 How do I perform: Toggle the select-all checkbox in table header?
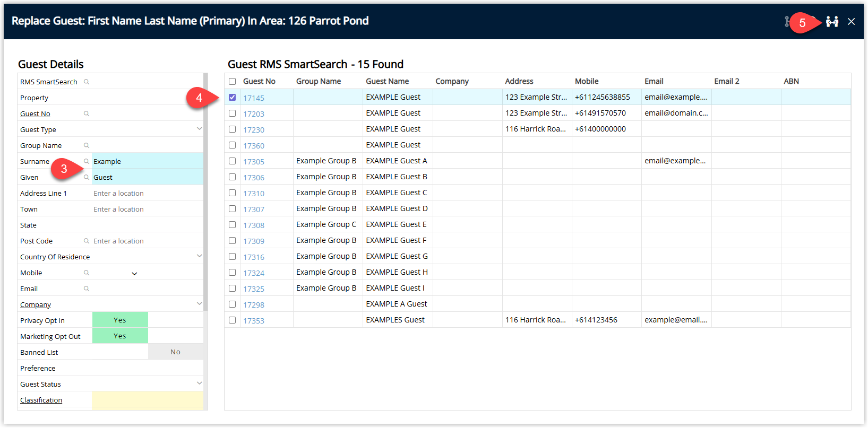232,81
